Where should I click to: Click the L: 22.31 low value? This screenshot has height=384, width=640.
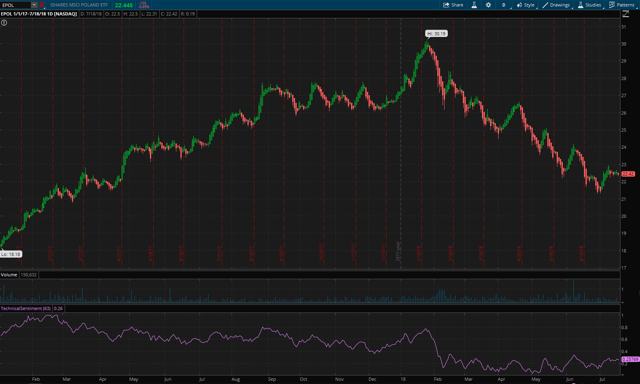149,14
